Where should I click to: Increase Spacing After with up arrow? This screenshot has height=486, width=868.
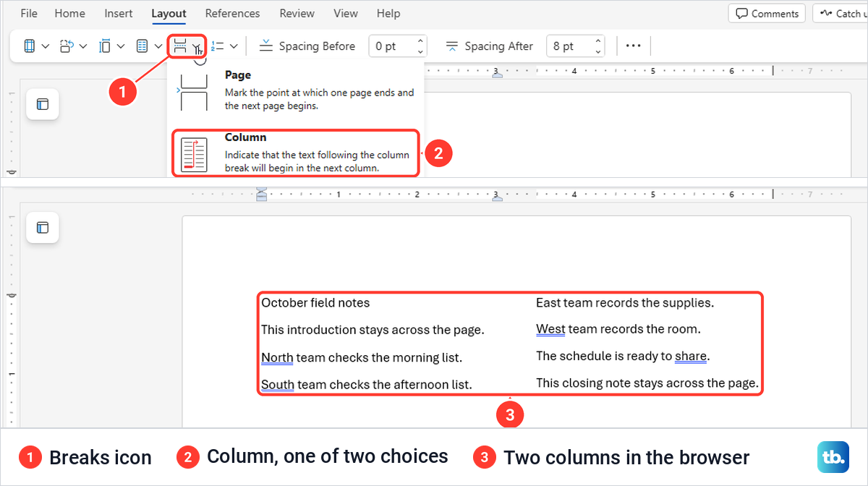coord(598,41)
